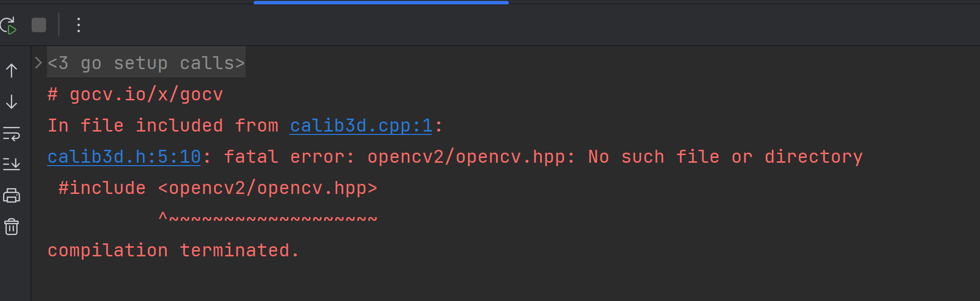The width and height of the screenshot is (980, 301).
Task: Click the Stop process square icon
Action: click(x=38, y=25)
